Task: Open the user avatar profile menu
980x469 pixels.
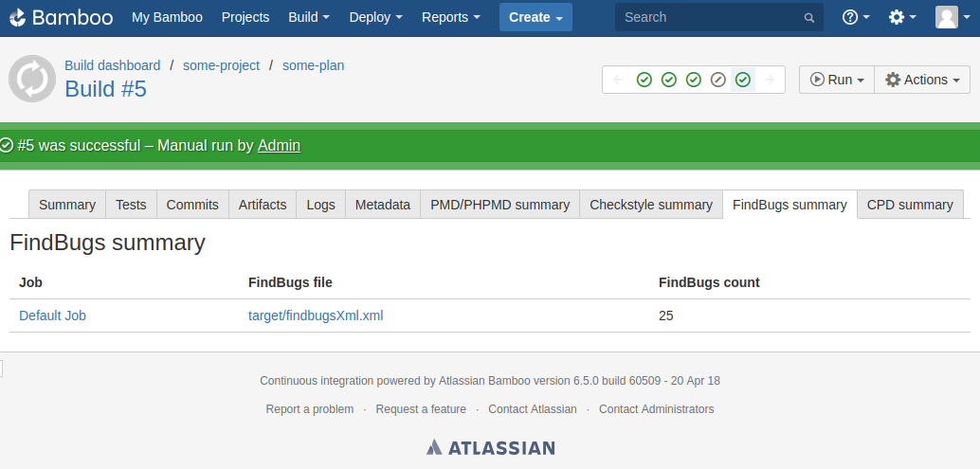Action: pos(952,17)
